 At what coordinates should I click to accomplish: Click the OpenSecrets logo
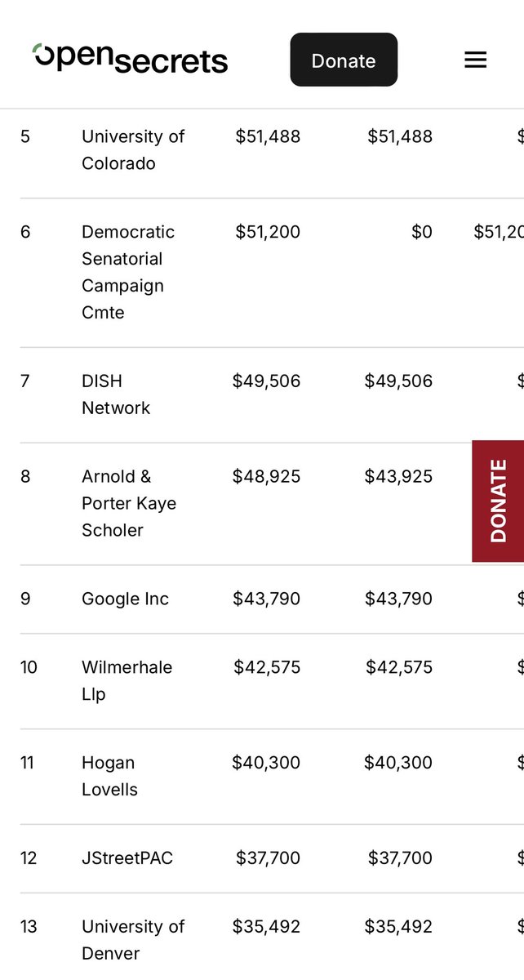[x=131, y=59]
